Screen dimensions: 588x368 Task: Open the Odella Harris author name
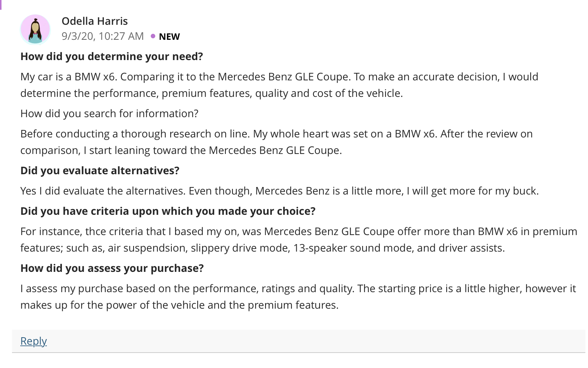point(94,21)
